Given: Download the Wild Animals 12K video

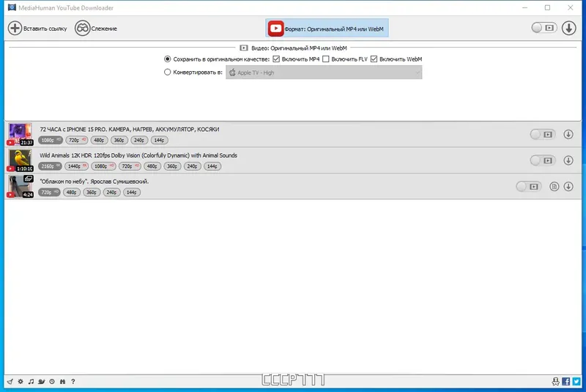Looking at the screenshot, I should pos(568,160).
